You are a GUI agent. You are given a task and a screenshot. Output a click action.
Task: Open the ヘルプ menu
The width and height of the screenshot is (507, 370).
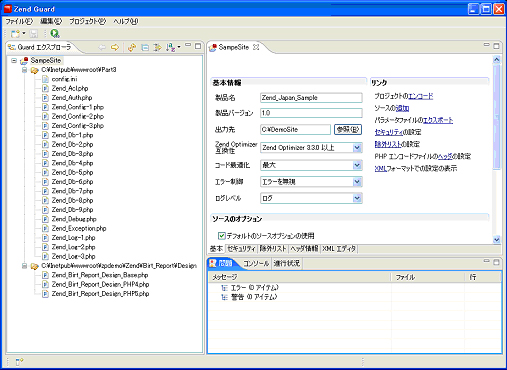click(125, 21)
